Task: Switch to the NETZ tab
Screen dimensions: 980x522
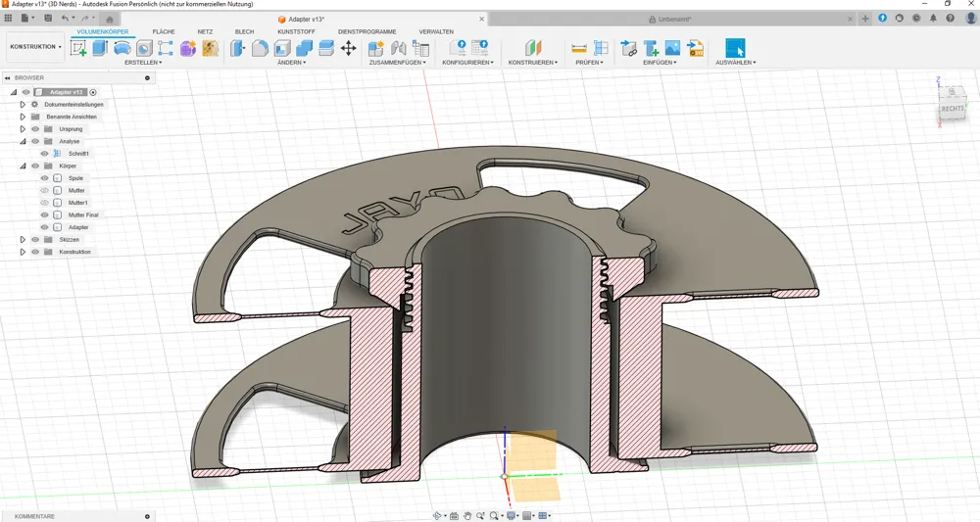Action: (x=205, y=32)
